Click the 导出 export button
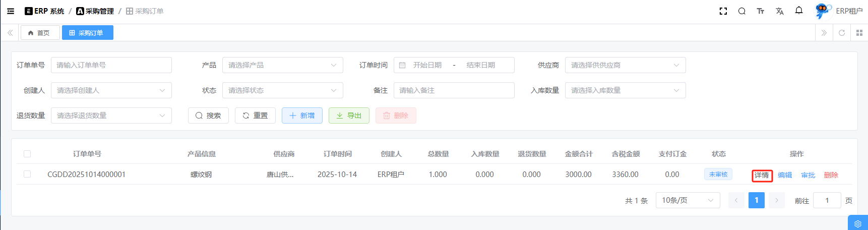The height and width of the screenshot is (230, 868). coord(349,116)
